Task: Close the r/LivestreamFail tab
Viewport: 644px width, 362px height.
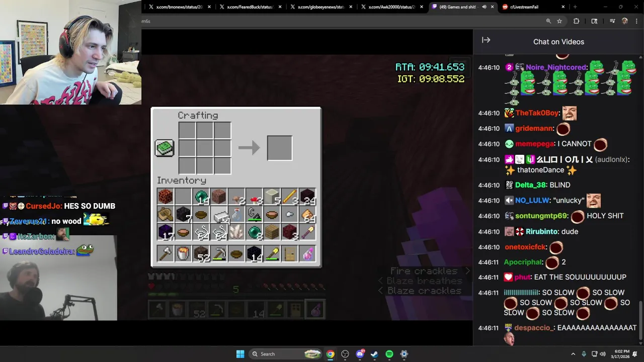Action: (x=563, y=7)
